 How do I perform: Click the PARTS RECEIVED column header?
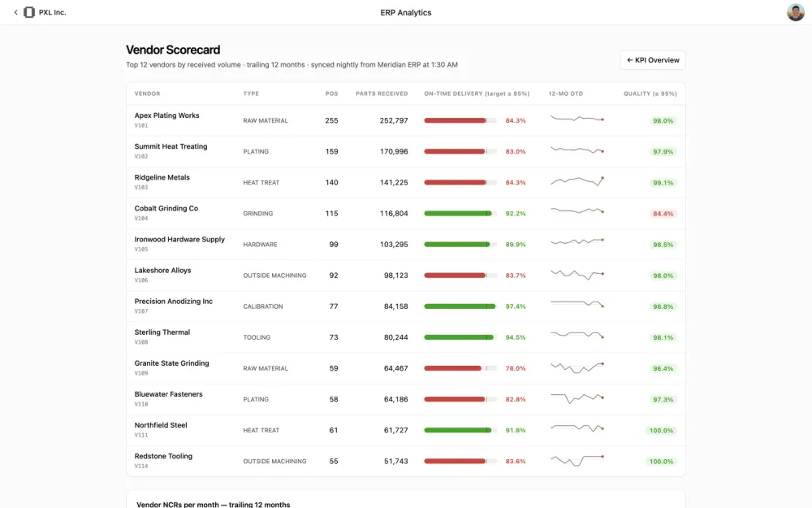382,93
